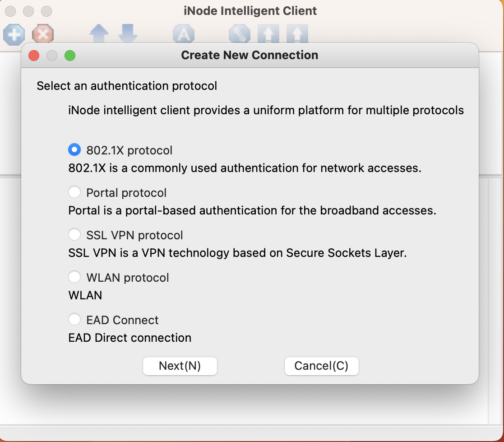
Task: Select the SSL VPN protocol radio button
Action: tap(74, 234)
